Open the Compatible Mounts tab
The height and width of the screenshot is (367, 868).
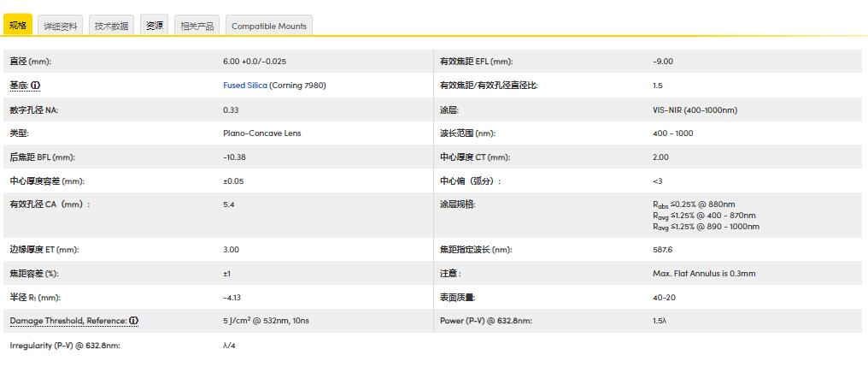tap(267, 27)
